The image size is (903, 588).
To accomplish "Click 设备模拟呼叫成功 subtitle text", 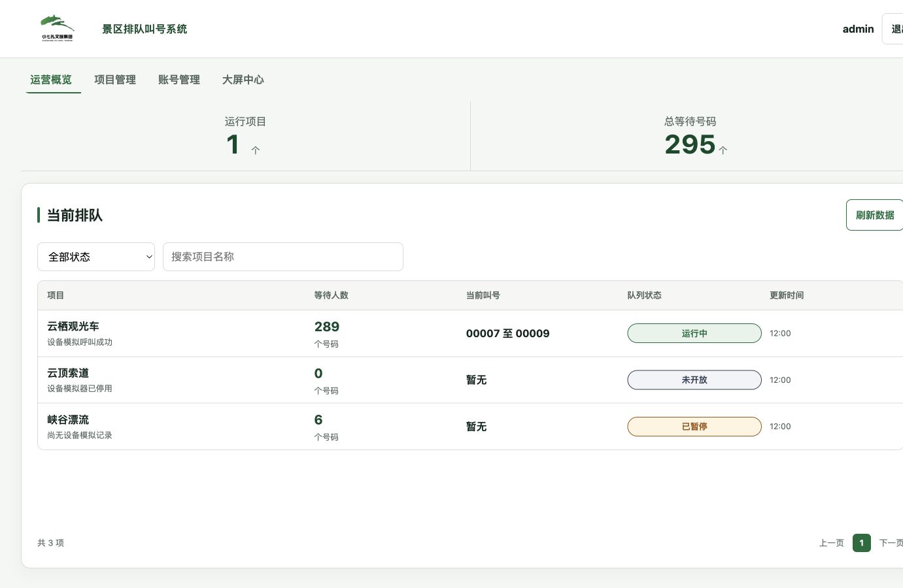I will point(80,342).
